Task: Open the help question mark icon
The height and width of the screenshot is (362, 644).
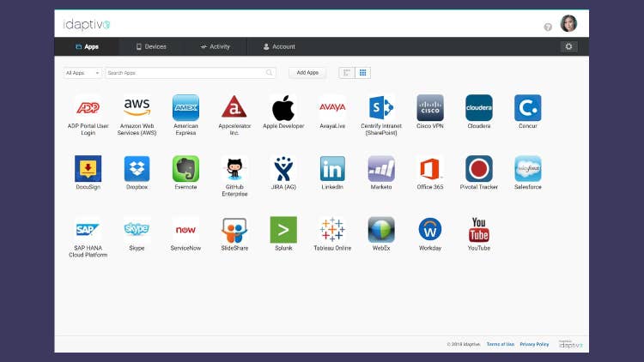Action: point(548,27)
